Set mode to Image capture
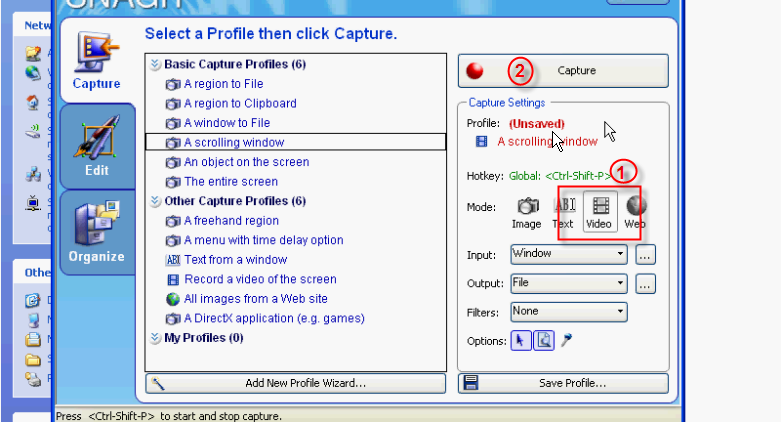 point(527,213)
